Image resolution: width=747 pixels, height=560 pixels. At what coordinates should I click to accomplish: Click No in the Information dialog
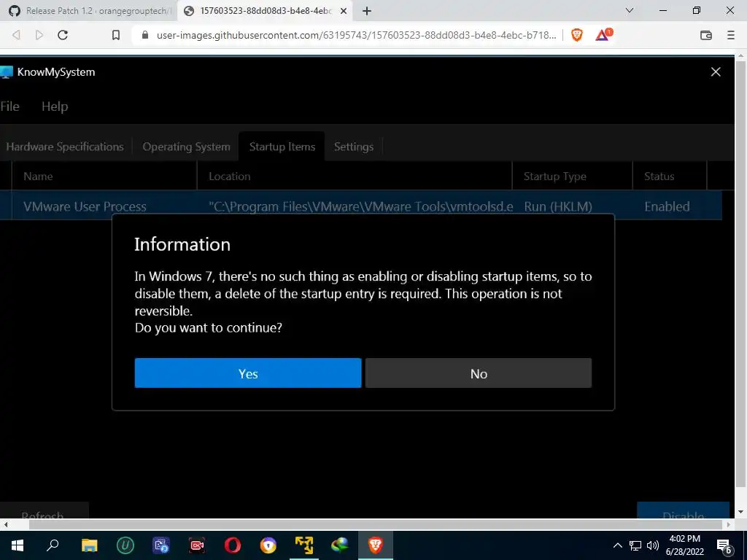click(479, 373)
